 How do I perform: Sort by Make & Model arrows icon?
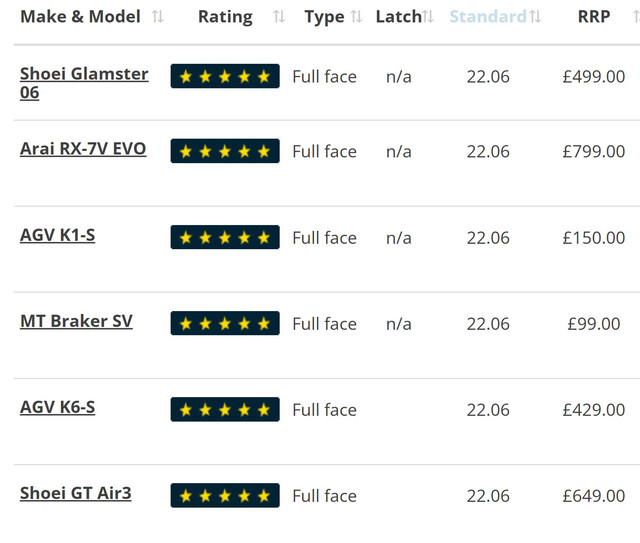(158, 17)
